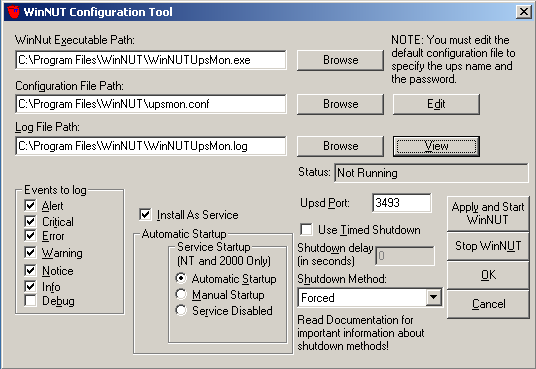View the WinNUTUpsMon log file
The width and height of the screenshot is (536, 369).
coord(436,146)
